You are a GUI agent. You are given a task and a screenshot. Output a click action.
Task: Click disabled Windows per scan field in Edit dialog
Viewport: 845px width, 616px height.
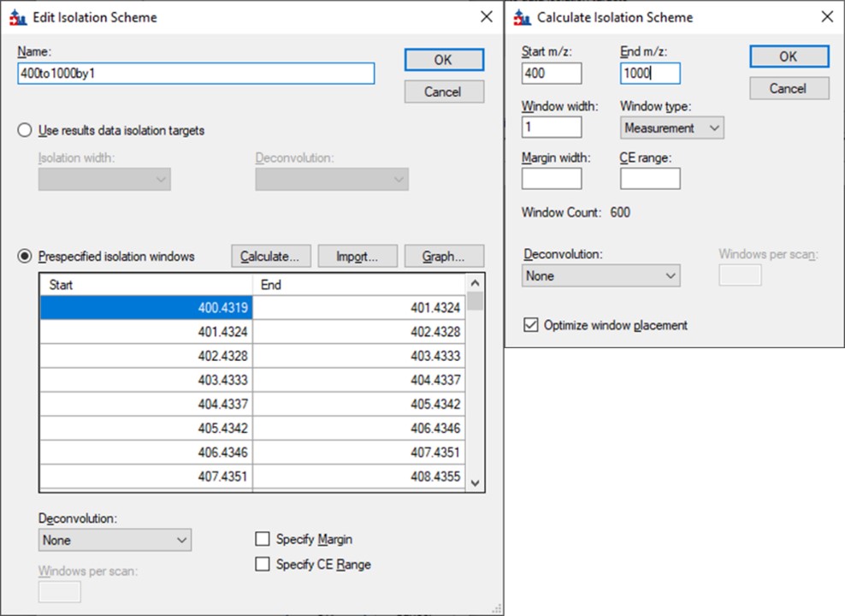pos(60,592)
